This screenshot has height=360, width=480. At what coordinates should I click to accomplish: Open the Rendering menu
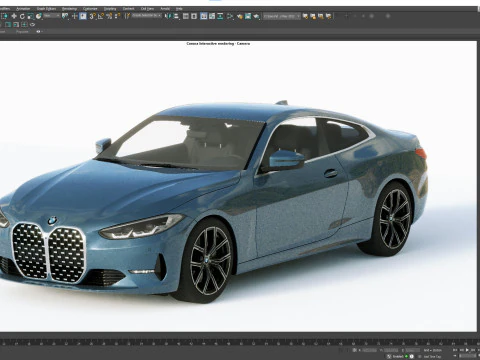click(69, 9)
